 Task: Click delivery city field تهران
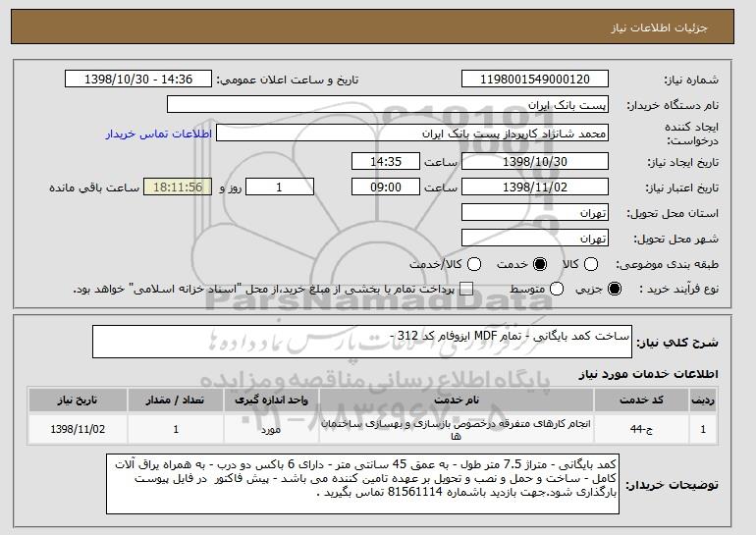[535, 239]
